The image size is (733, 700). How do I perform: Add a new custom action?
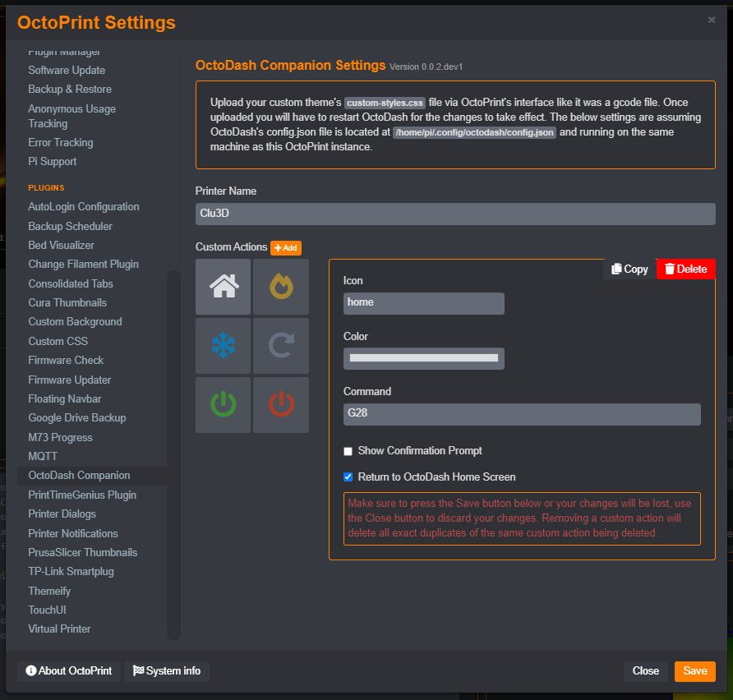click(286, 247)
